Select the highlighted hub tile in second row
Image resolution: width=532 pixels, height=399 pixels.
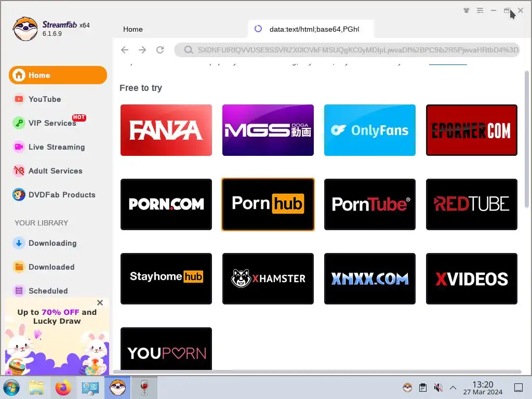[x=268, y=204]
